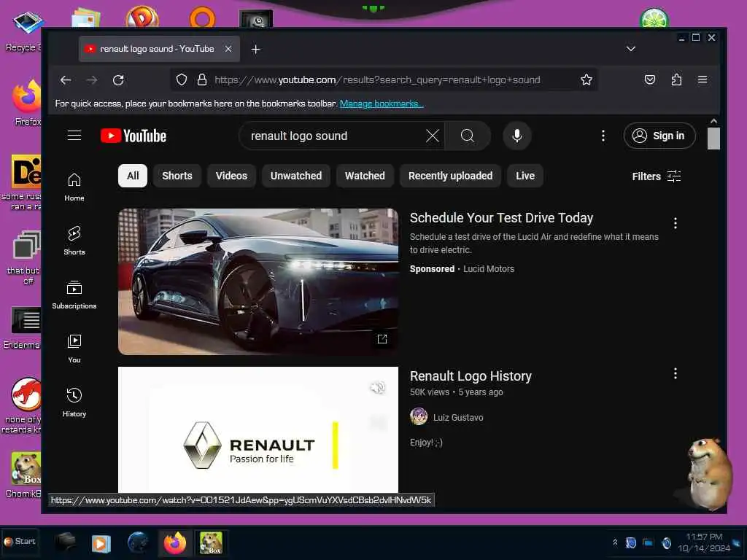Go to Home in sidebar
The image size is (747, 560).
tap(74, 187)
